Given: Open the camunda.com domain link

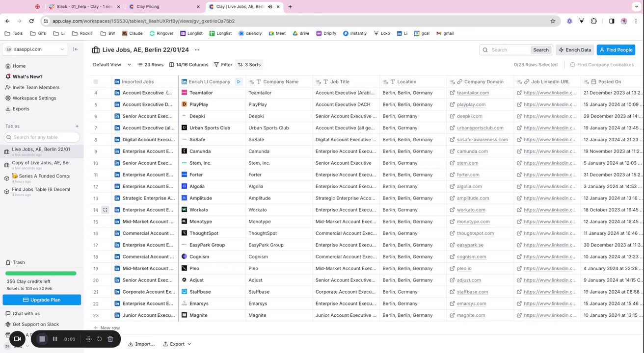Looking at the screenshot, I should (x=472, y=151).
